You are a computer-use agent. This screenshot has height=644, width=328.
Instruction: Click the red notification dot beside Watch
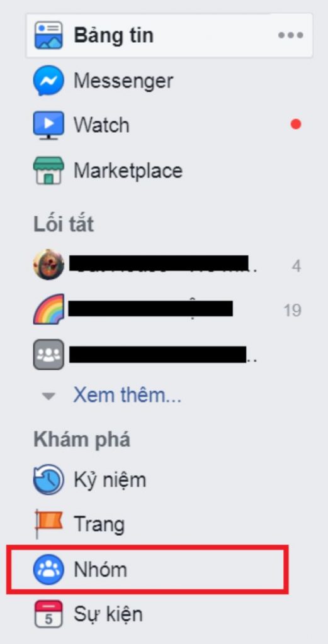(296, 124)
